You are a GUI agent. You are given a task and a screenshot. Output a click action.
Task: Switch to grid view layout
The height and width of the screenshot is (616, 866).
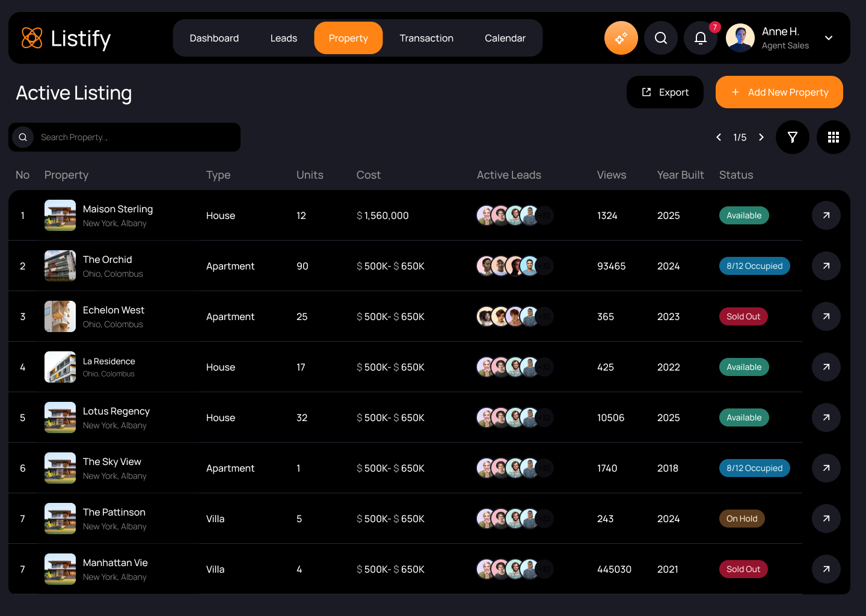(833, 137)
